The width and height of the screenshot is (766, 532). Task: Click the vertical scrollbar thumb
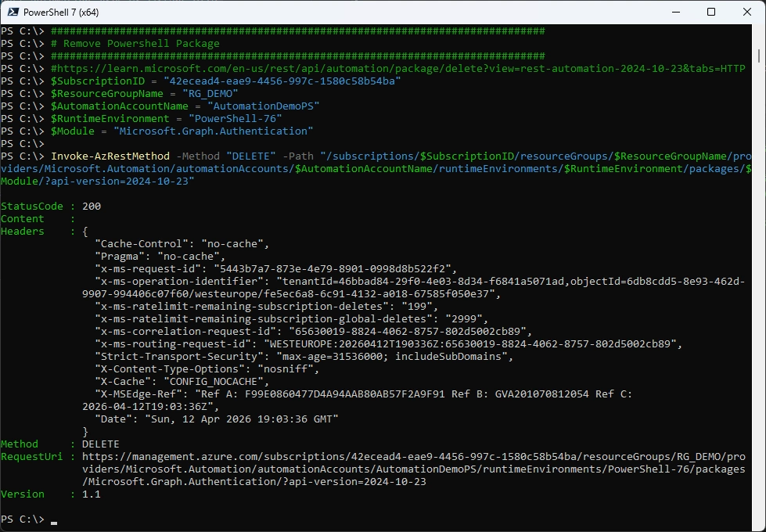[759, 56]
